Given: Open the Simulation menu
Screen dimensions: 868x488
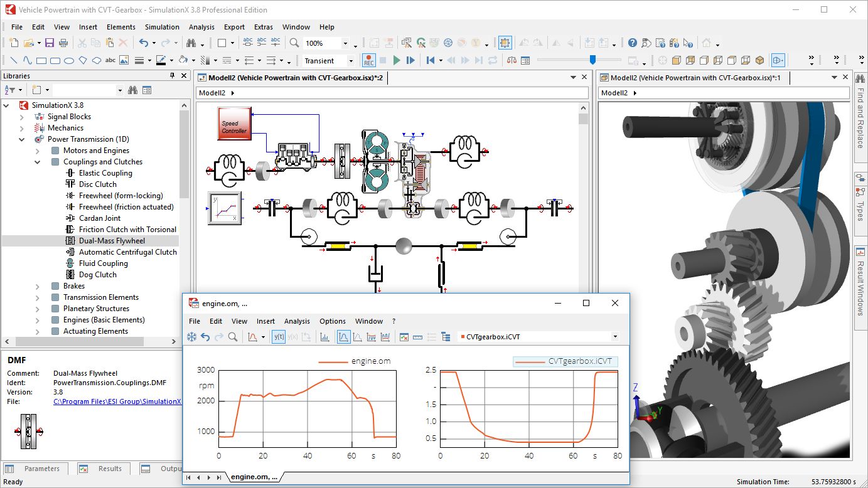Looking at the screenshot, I should pos(162,27).
